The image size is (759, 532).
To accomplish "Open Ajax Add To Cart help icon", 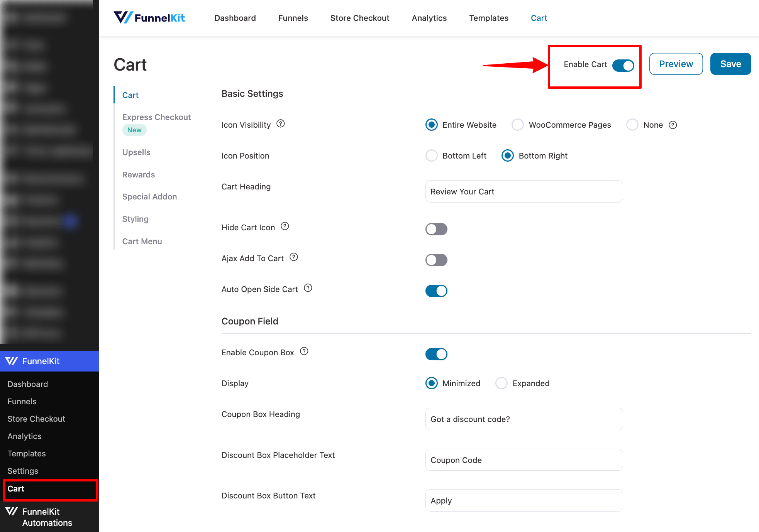I will [x=294, y=257].
